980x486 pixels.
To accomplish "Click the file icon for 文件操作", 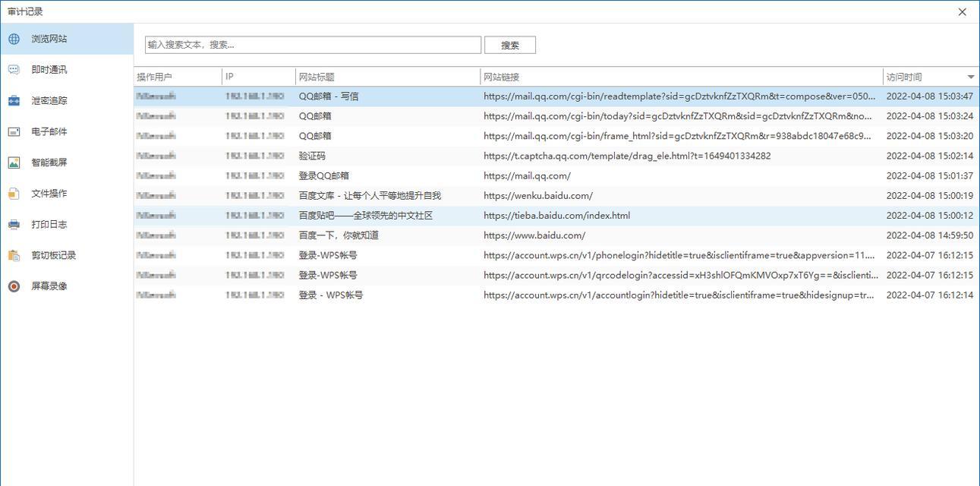I will [14, 194].
